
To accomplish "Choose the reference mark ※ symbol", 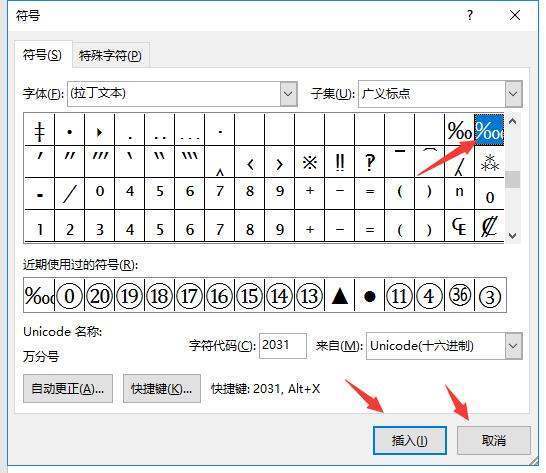I will point(310,162).
